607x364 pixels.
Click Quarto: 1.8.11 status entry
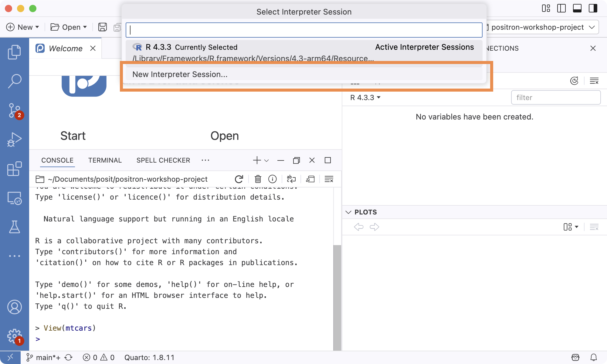pos(149,357)
